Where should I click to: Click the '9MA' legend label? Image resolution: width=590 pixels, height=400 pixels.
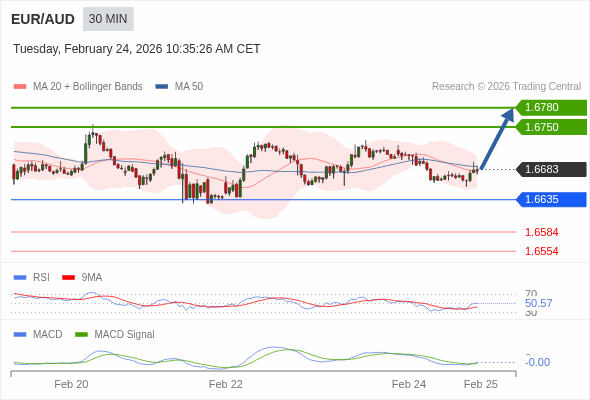tap(92, 278)
